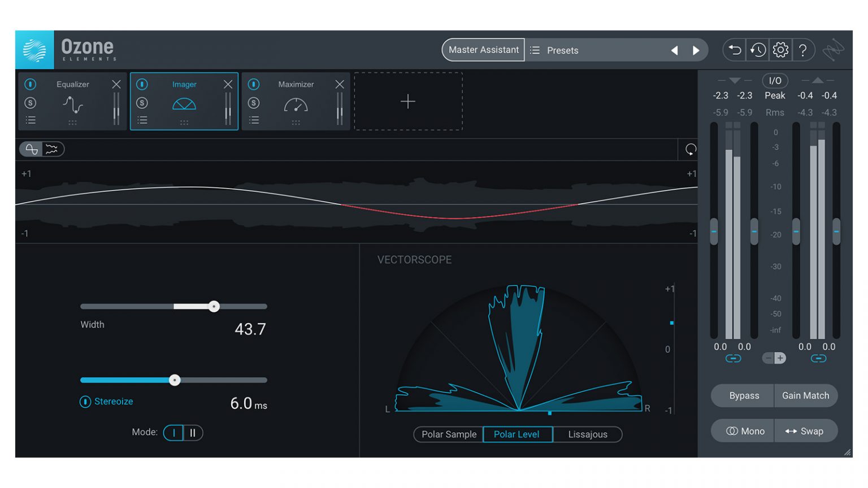868x488 pixels.
Task: Switch to the spectrum view icon
Action: (x=51, y=149)
